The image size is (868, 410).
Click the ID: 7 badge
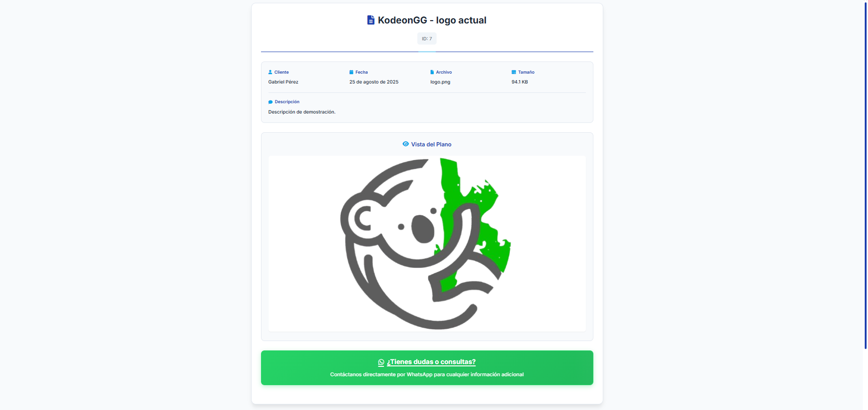[427, 39]
